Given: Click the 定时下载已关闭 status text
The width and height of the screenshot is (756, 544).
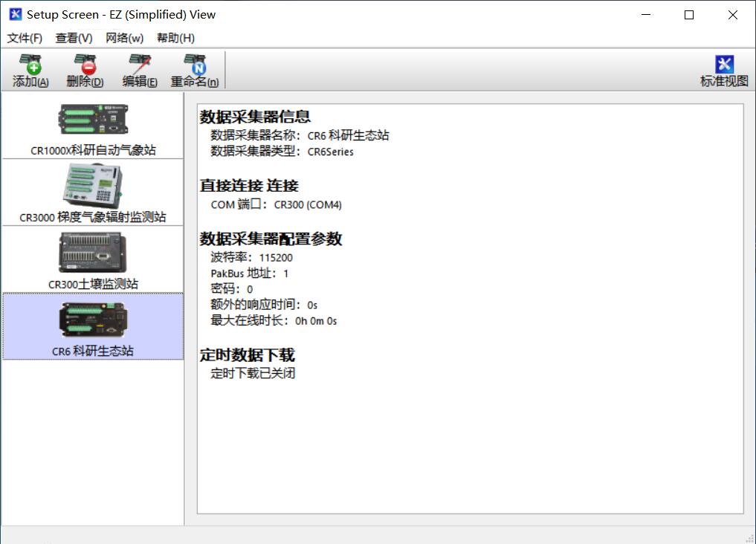Looking at the screenshot, I should (x=253, y=373).
